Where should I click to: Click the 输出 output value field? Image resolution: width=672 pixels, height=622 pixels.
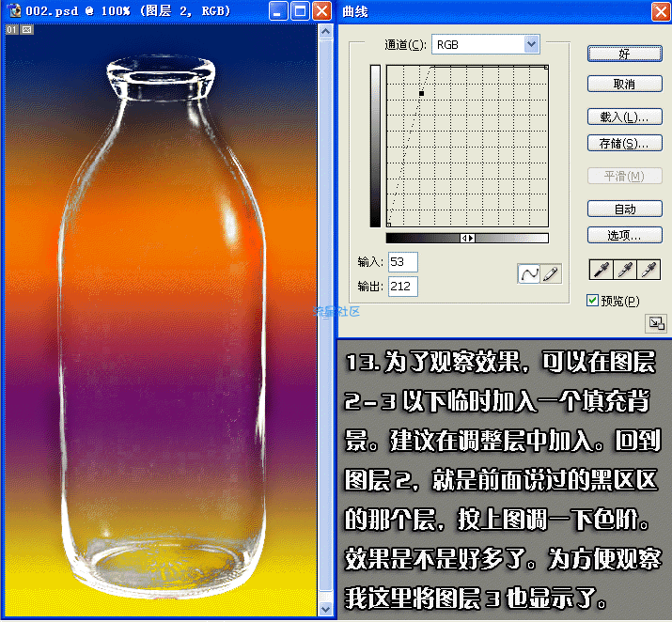click(x=403, y=287)
